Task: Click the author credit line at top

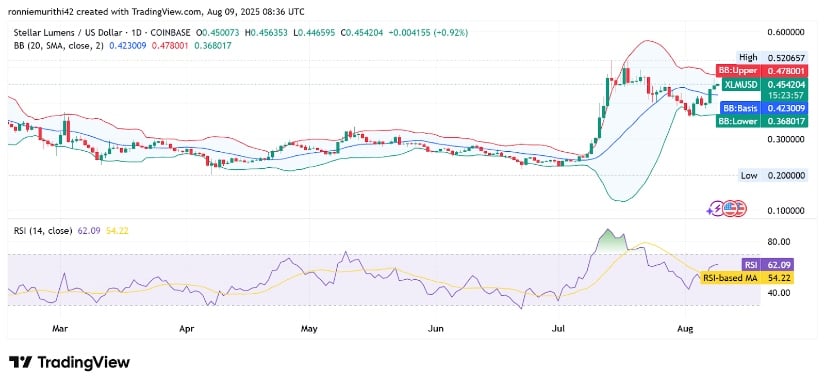Action: pyautogui.click(x=157, y=11)
